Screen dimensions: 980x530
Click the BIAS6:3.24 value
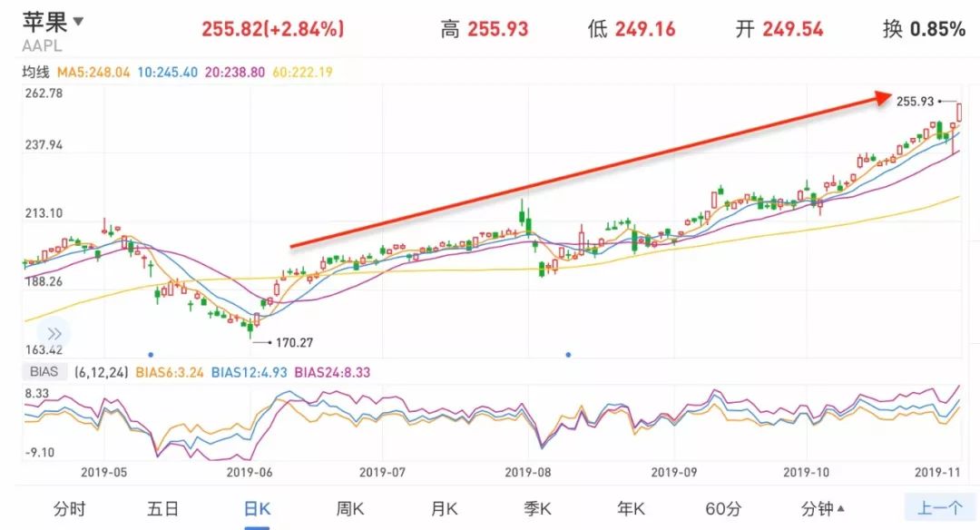point(170,372)
